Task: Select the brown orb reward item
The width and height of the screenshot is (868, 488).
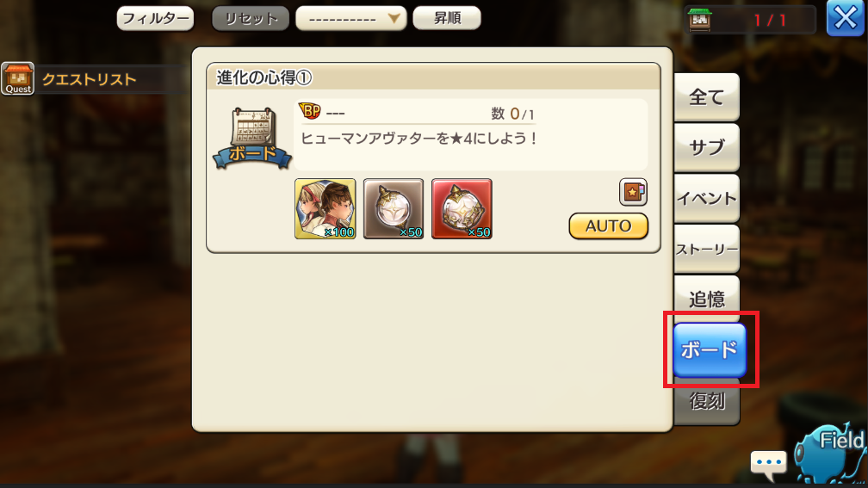Action: point(393,208)
